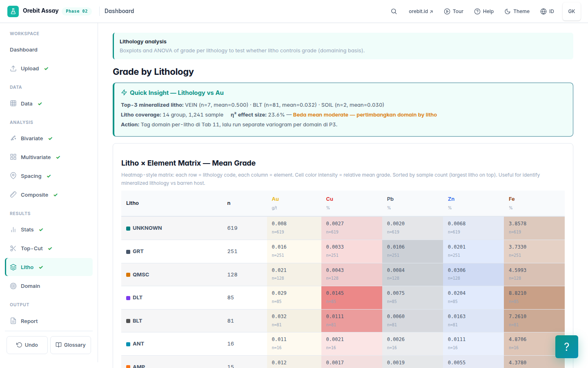The image size is (588, 368).
Task: Open search via the magnifier icon
Action: pyautogui.click(x=394, y=11)
